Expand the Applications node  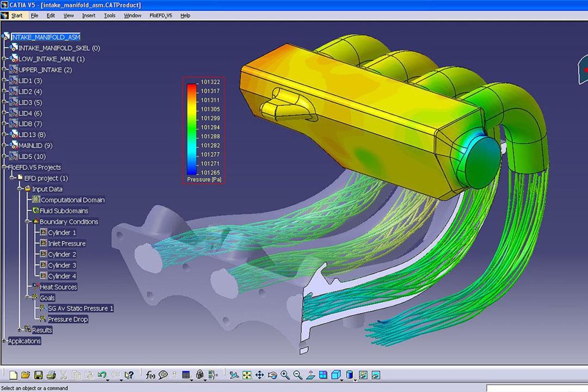tap(4, 341)
